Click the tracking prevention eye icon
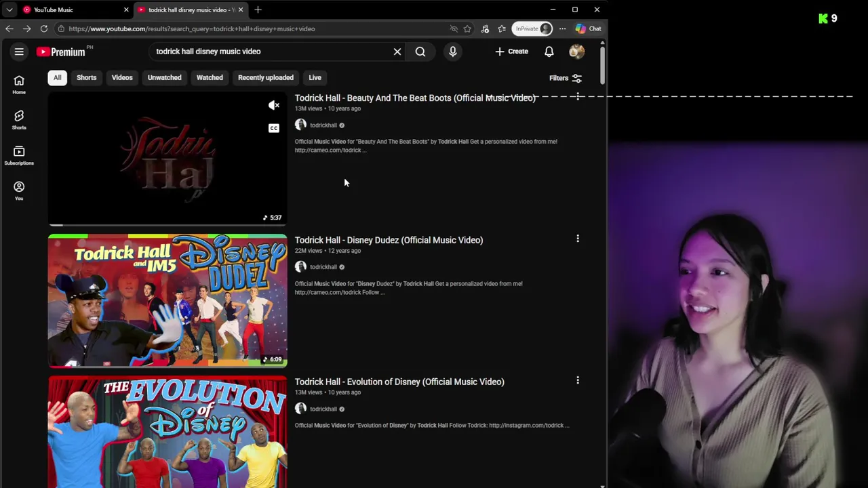The width and height of the screenshot is (868, 488). pyautogui.click(x=454, y=28)
